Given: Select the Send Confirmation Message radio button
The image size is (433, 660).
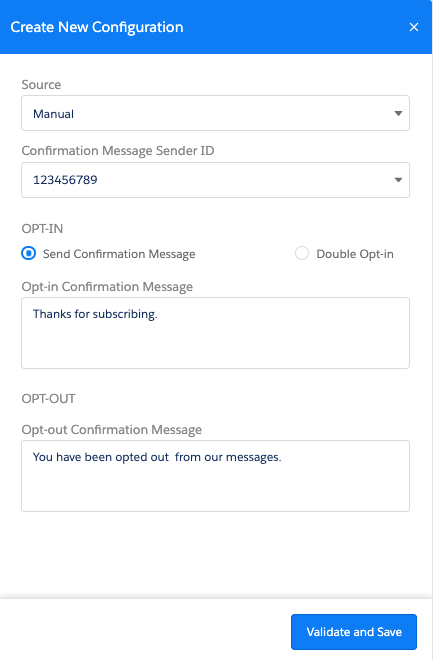Looking at the screenshot, I should pyautogui.click(x=29, y=253).
